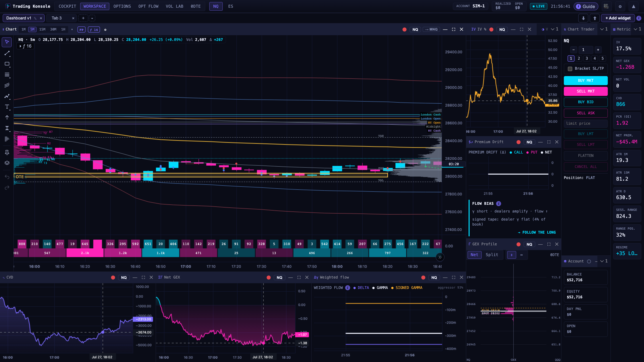
Task: Select the horizontal lines drawing tool
Action: 7,75
